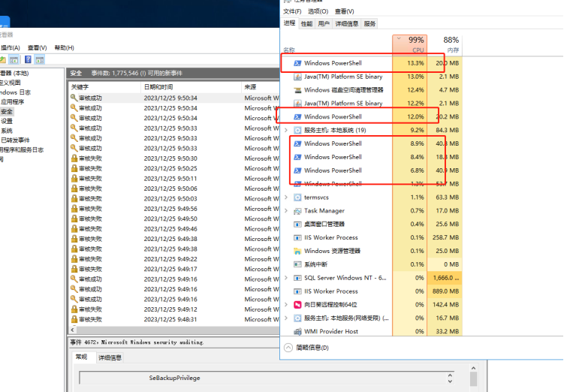Expand the termsvcs process group

286,198
